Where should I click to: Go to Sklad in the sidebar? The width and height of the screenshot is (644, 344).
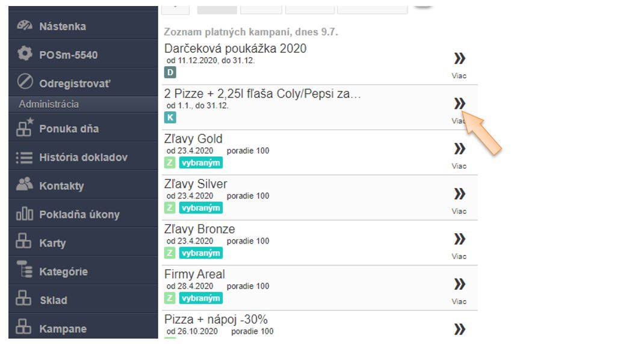click(x=53, y=300)
